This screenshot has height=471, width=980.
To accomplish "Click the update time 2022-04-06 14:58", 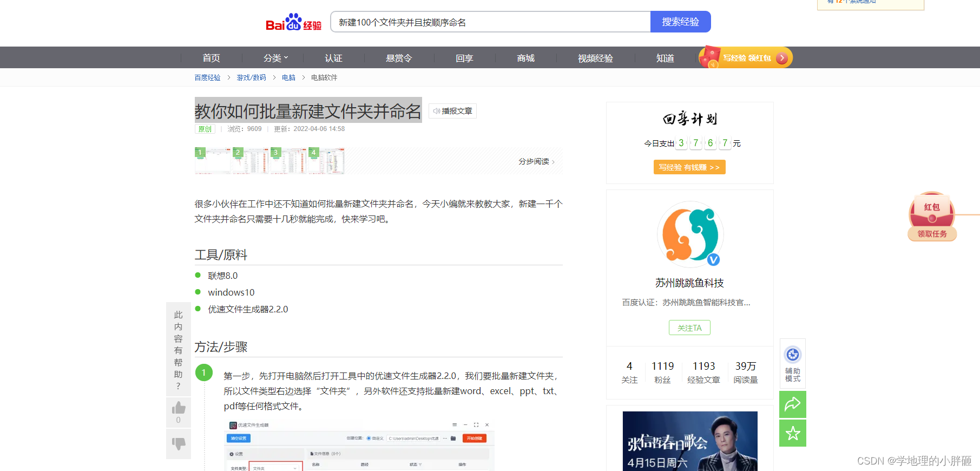I will click(319, 129).
